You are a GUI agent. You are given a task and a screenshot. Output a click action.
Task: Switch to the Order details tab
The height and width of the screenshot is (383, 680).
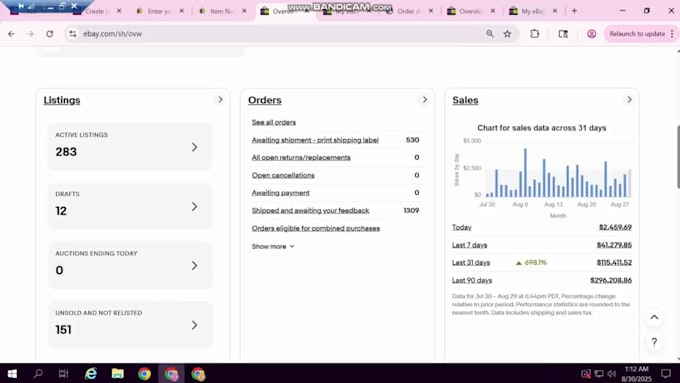pos(408,11)
